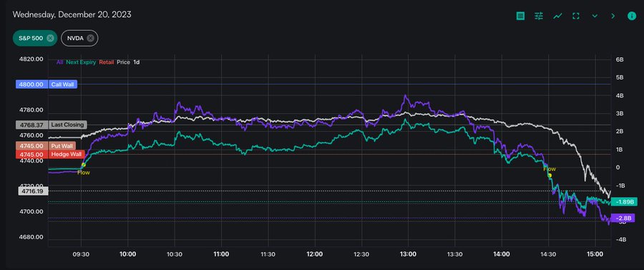The image size is (644, 270).
Task: Click the Call Wall level label
Action: coord(63,85)
